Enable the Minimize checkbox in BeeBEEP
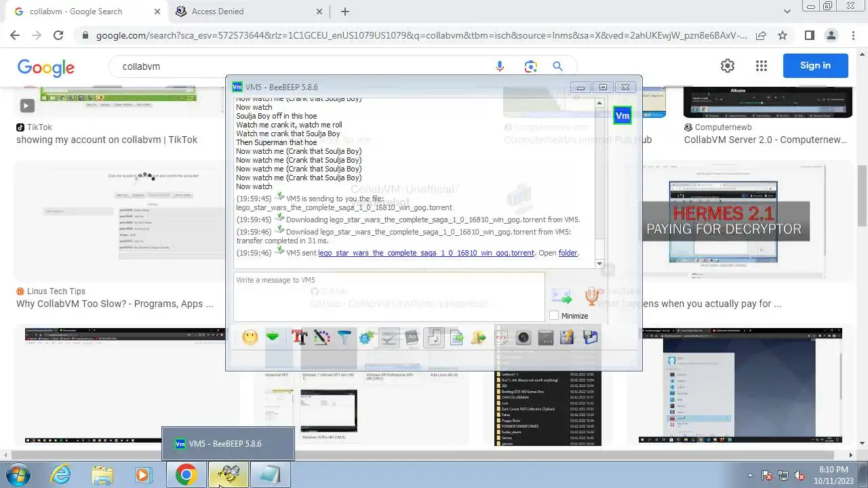The height and width of the screenshot is (488, 868). tap(554, 316)
